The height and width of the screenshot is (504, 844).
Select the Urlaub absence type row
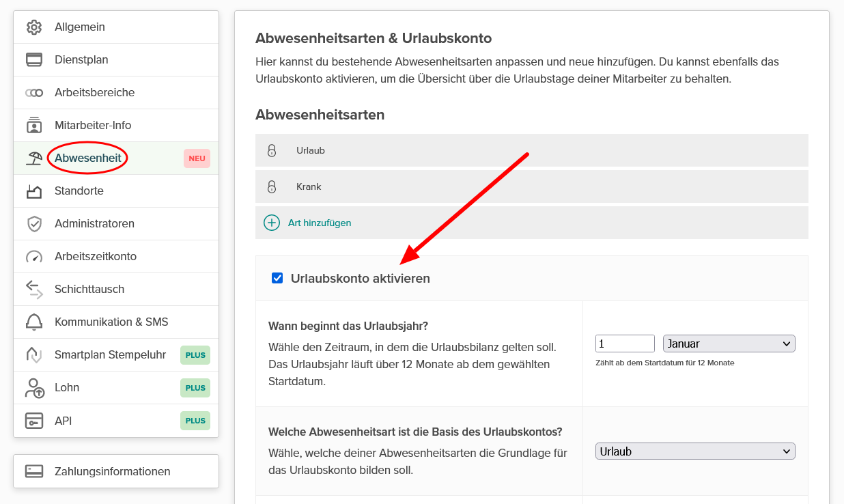(531, 150)
